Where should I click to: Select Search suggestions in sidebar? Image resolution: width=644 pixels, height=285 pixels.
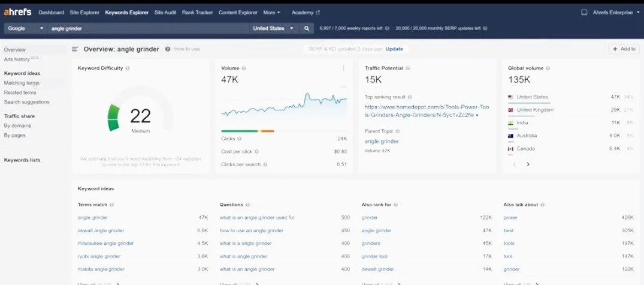pos(27,102)
